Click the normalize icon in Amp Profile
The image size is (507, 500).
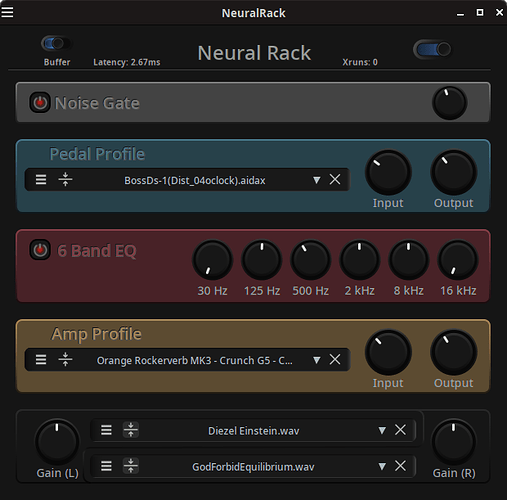pos(65,360)
